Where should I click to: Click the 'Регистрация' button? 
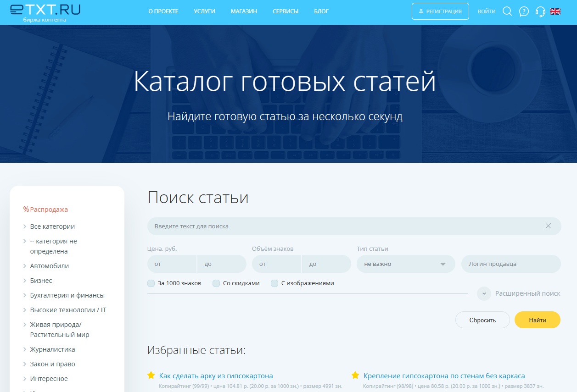440,11
